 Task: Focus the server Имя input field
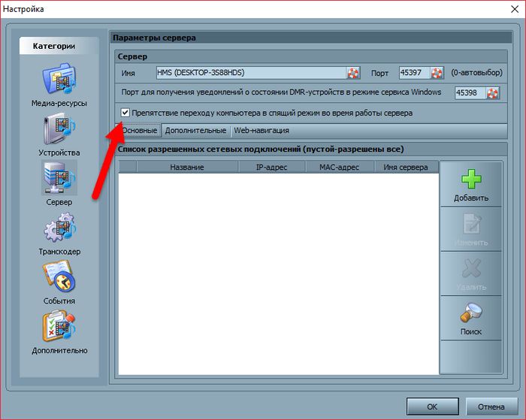coord(252,73)
